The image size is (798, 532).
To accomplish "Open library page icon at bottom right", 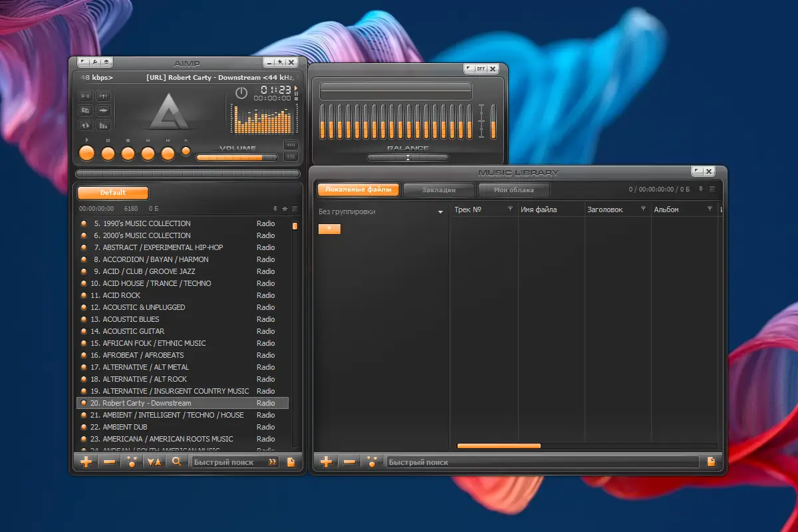I will (711, 462).
